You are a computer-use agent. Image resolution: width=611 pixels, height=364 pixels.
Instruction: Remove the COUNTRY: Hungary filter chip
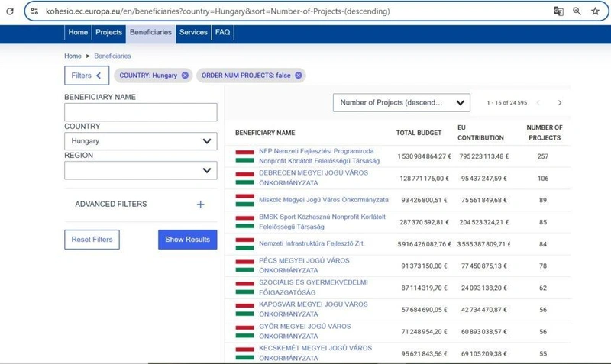(185, 75)
